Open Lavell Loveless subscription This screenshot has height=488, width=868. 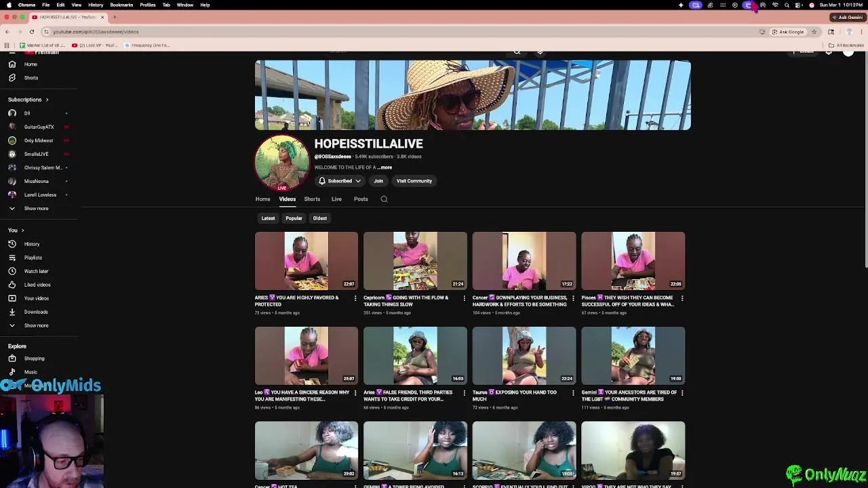[x=40, y=195]
